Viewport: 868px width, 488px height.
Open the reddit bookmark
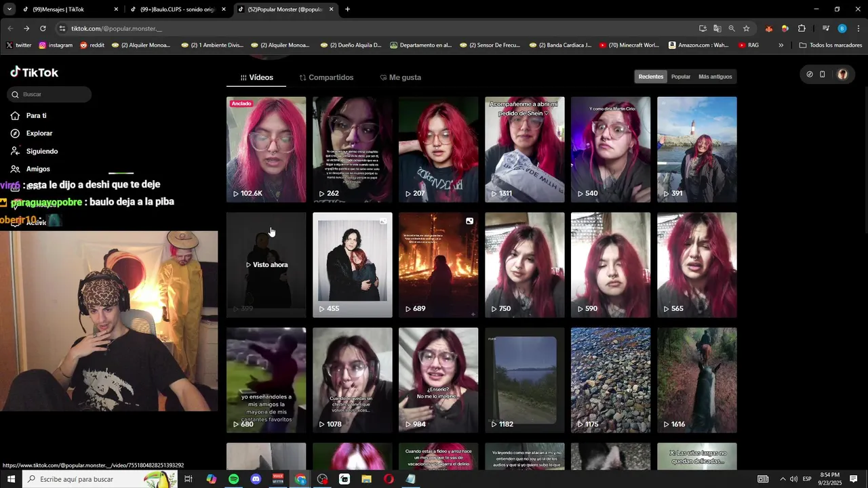92,45
